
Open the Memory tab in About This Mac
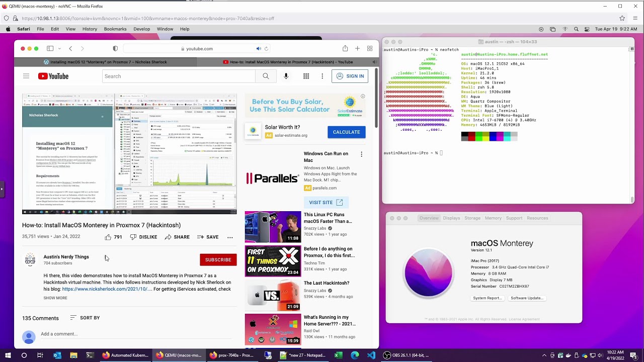(493, 218)
